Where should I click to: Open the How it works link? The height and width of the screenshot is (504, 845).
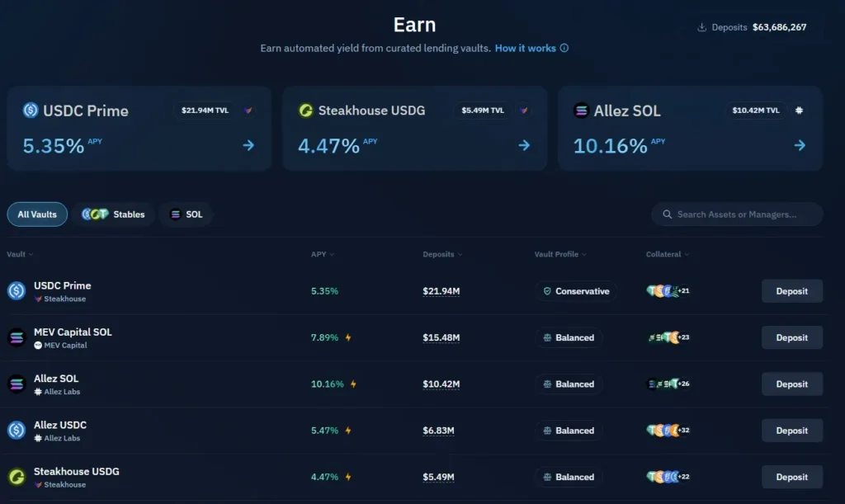point(526,48)
